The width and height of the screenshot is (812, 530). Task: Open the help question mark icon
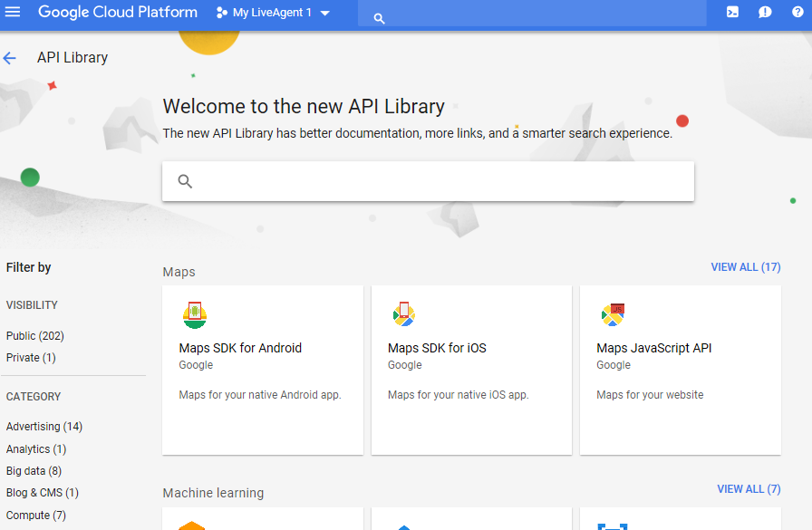pyautogui.click(x=797, y=12)
